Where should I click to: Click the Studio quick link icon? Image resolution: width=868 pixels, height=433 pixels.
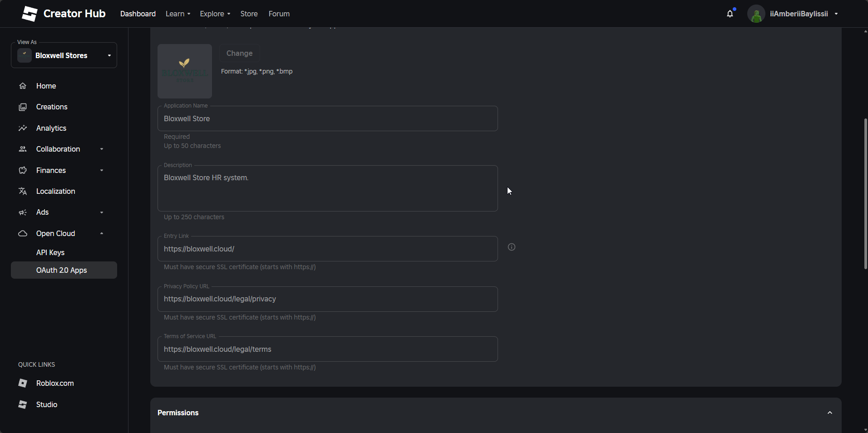click(23, 404)
